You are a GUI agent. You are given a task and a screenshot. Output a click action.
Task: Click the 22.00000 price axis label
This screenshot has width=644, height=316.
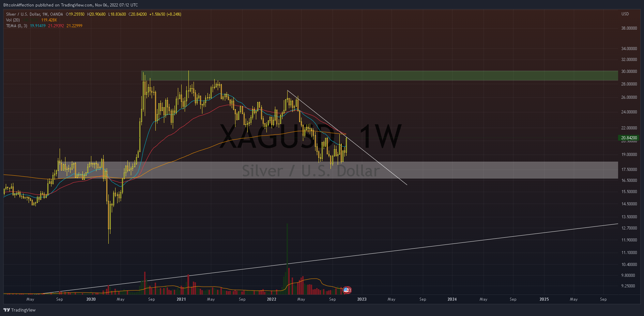(629, 128)
